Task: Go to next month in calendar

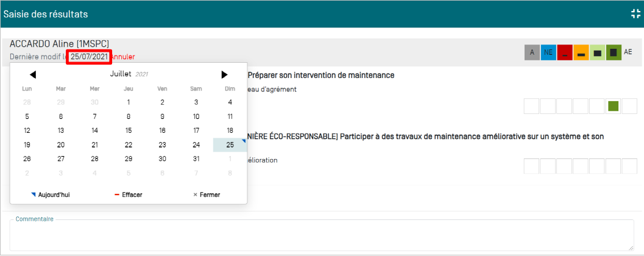Action: [224, 74]
